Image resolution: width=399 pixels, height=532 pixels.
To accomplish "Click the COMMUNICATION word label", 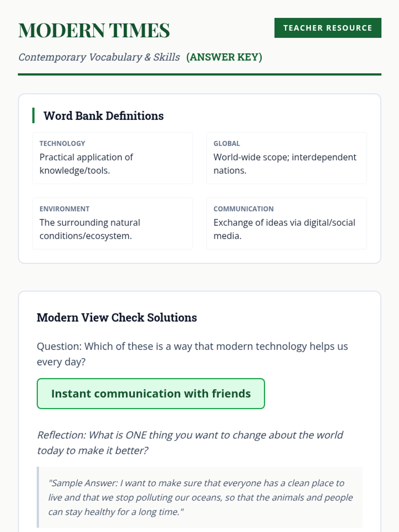I will pyautogui.click(x=243, y=209).
